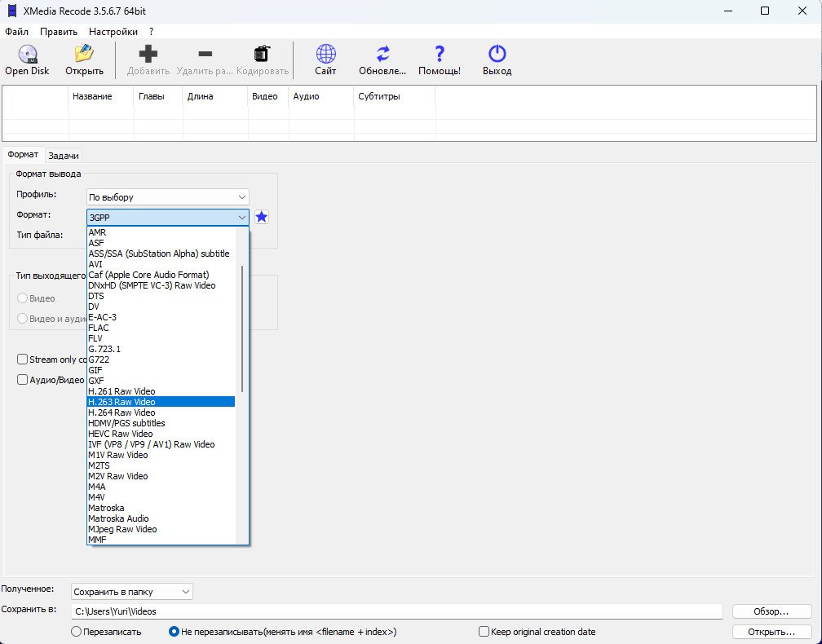The image size is (822, 644).
Task: Open a file with Открыть folder icon
Action: (x=84, y=54)
